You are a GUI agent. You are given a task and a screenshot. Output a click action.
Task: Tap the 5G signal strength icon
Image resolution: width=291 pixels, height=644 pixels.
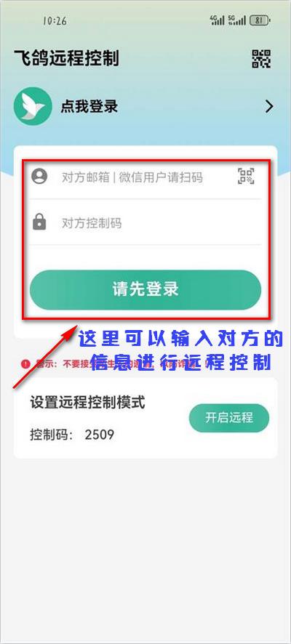pyautogui.click(x=236, y=20)
